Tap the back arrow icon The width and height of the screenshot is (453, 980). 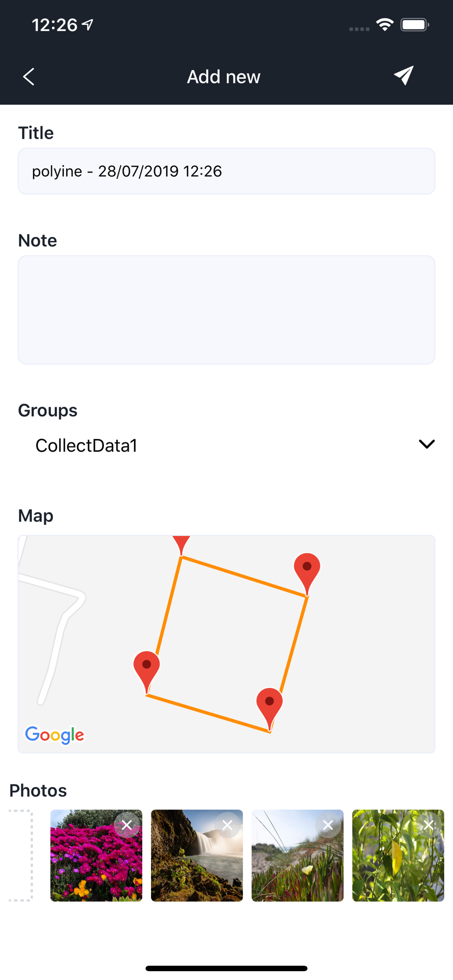point(28,76)
